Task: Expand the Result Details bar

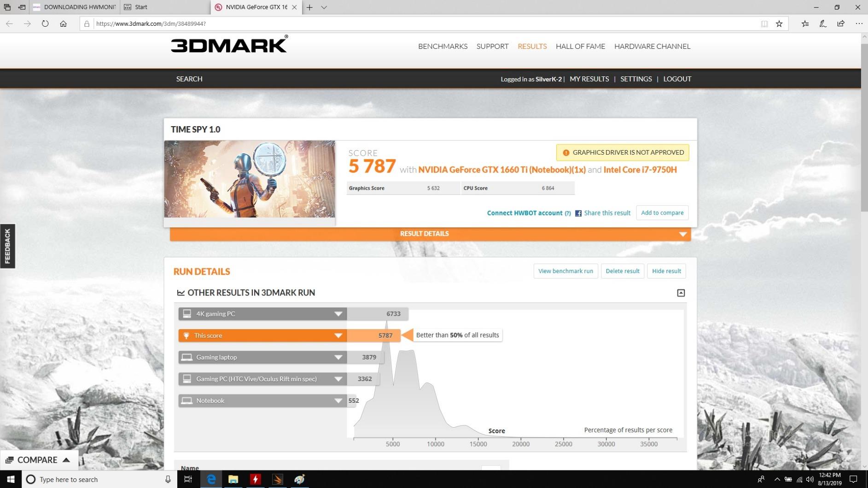Action: [x=430, y=234]
